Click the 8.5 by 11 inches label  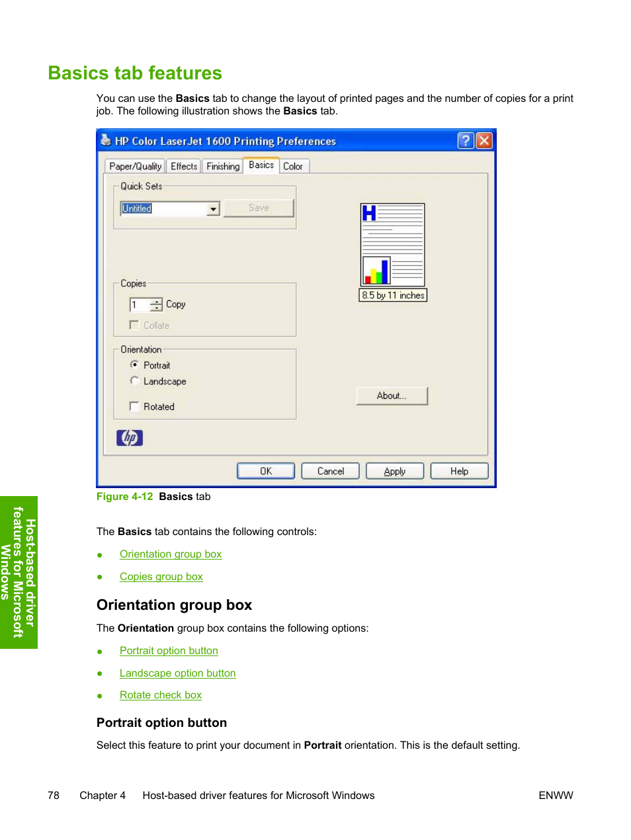[393, 295]
